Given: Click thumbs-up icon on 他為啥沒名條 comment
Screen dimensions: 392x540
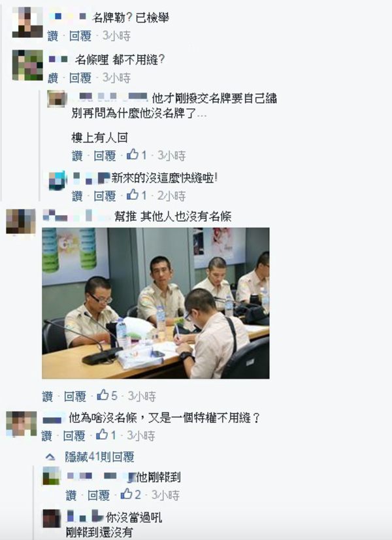Looking at the screenshot, I should [102, 435].
